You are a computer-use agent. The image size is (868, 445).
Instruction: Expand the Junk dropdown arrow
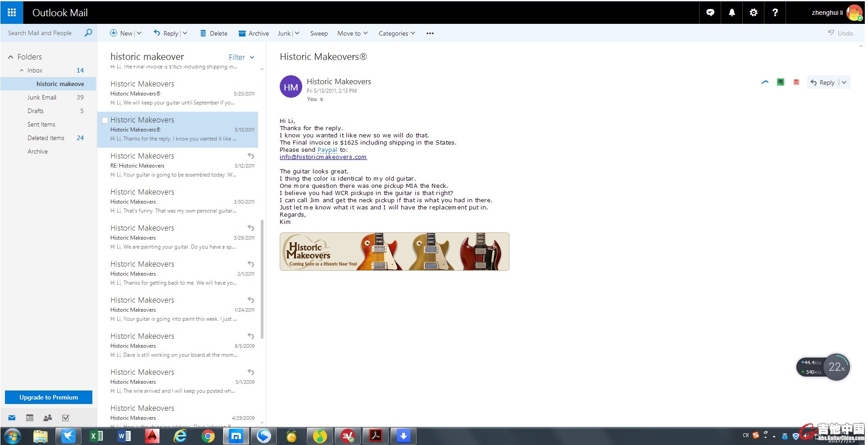point(297,33)
